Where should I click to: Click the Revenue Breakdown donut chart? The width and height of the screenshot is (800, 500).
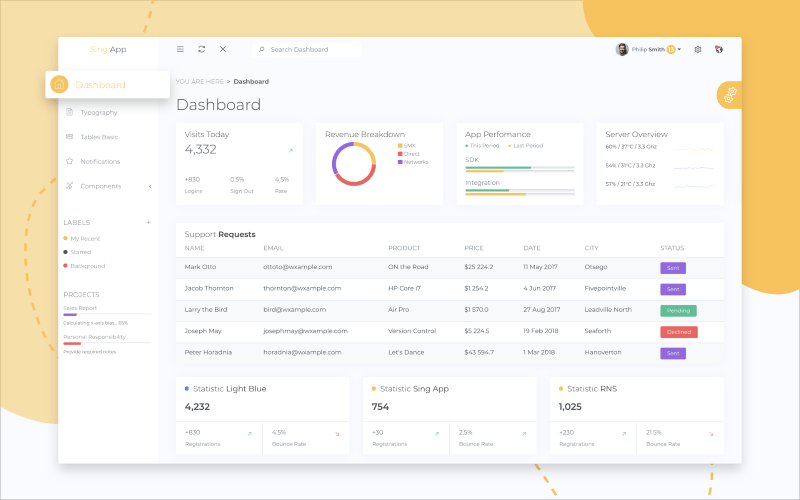[x=354, y=164]
